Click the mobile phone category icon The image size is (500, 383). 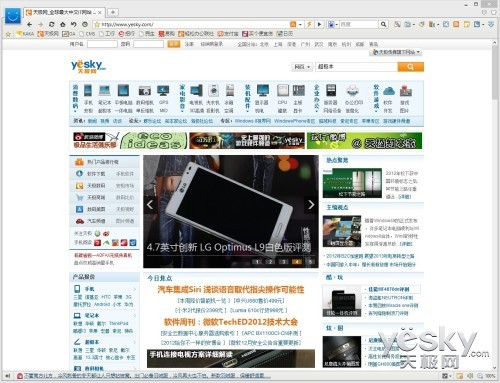click(x=88, y=90)
